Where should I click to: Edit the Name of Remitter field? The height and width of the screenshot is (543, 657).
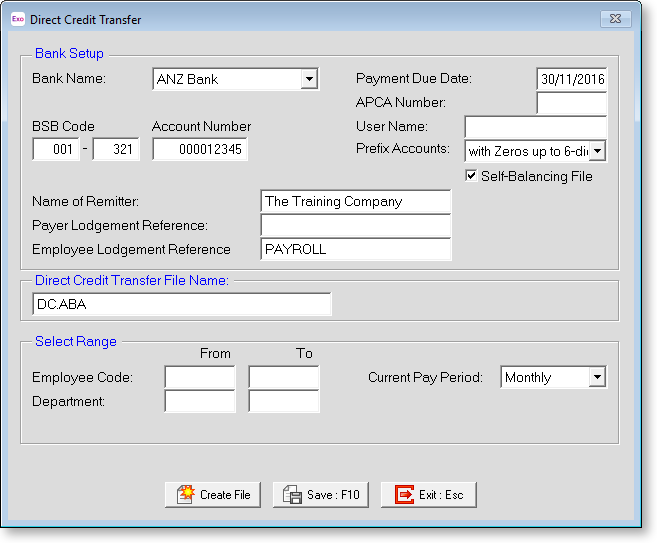355,201
